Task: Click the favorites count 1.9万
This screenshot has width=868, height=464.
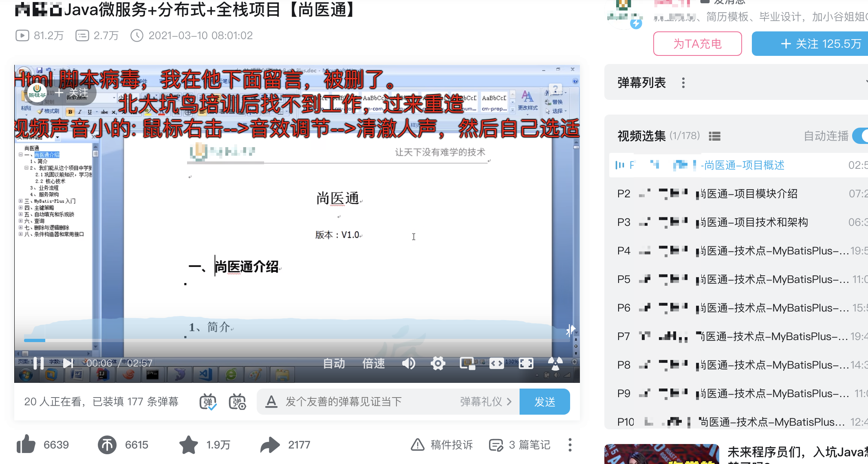Action: pyautogui.click(x=218, y=444)
